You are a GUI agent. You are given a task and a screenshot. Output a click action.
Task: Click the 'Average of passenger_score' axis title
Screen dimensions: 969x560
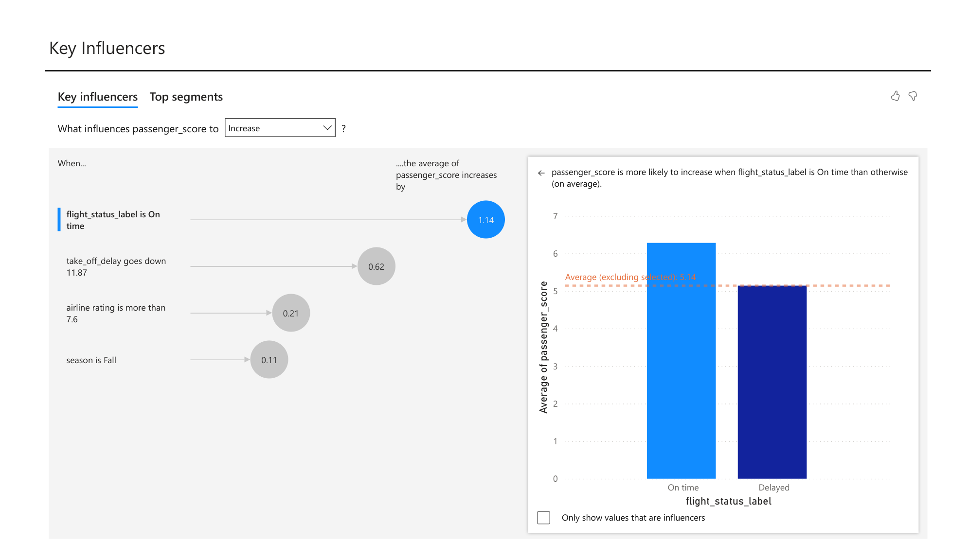point(544,347)
